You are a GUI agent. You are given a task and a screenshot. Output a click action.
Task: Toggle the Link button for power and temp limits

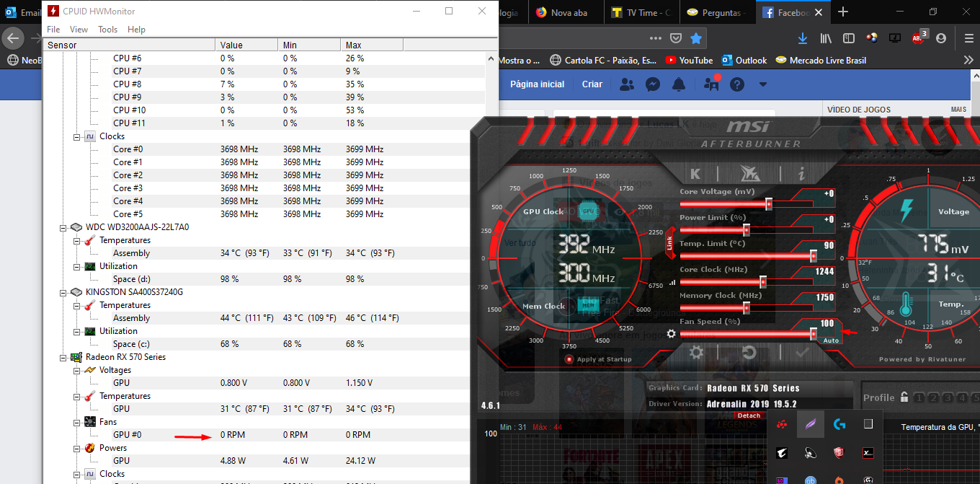point(669,244)
